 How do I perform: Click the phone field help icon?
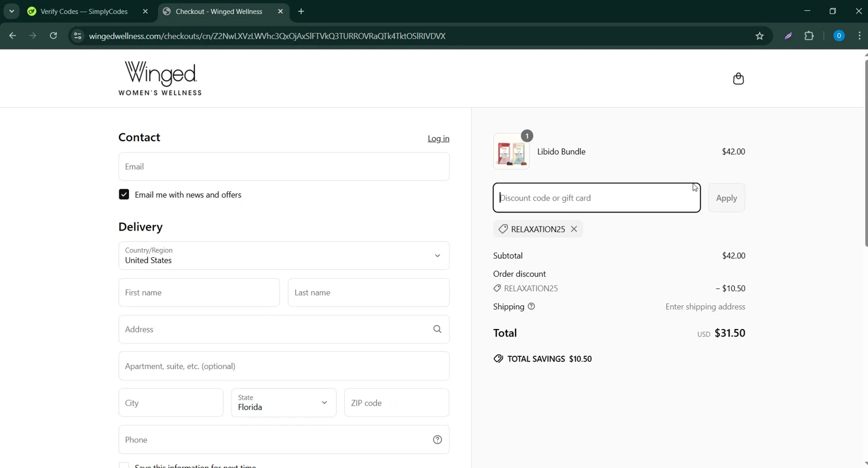click(x=437, y=440)
